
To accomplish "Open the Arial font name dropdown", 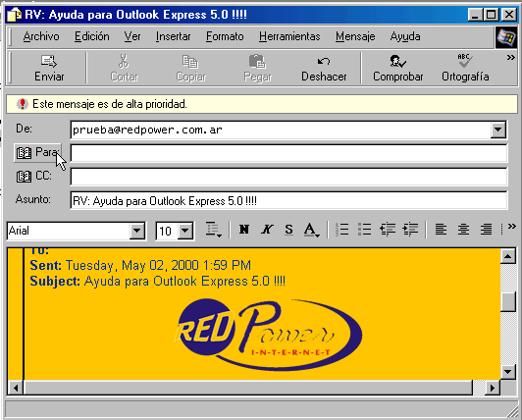I will [136, 231].
